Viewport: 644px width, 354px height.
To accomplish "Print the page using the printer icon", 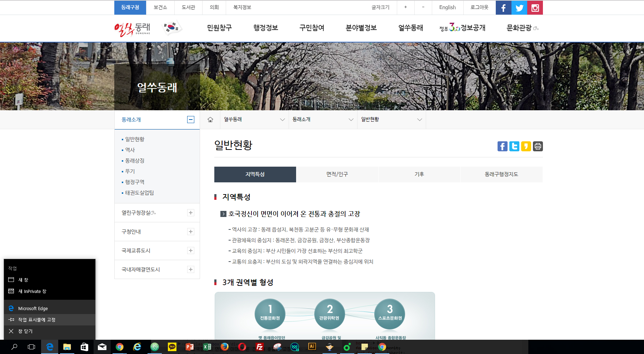I will click(x=538, y=146).
